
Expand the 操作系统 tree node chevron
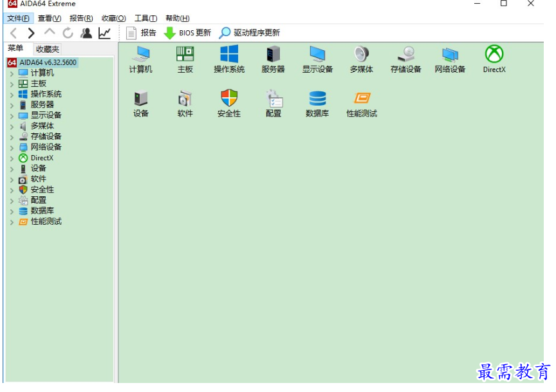click(x=12, y=95)
